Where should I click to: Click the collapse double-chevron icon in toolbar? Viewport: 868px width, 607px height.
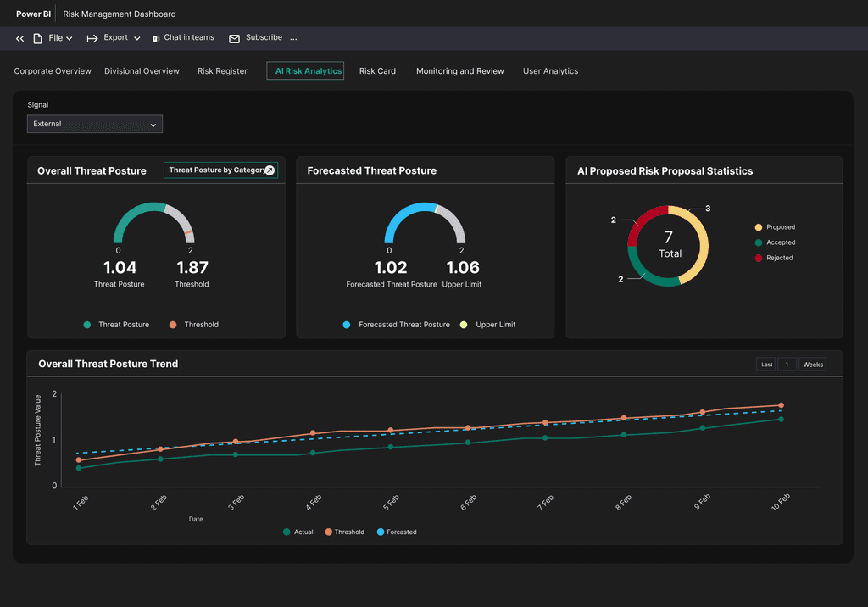19,38
